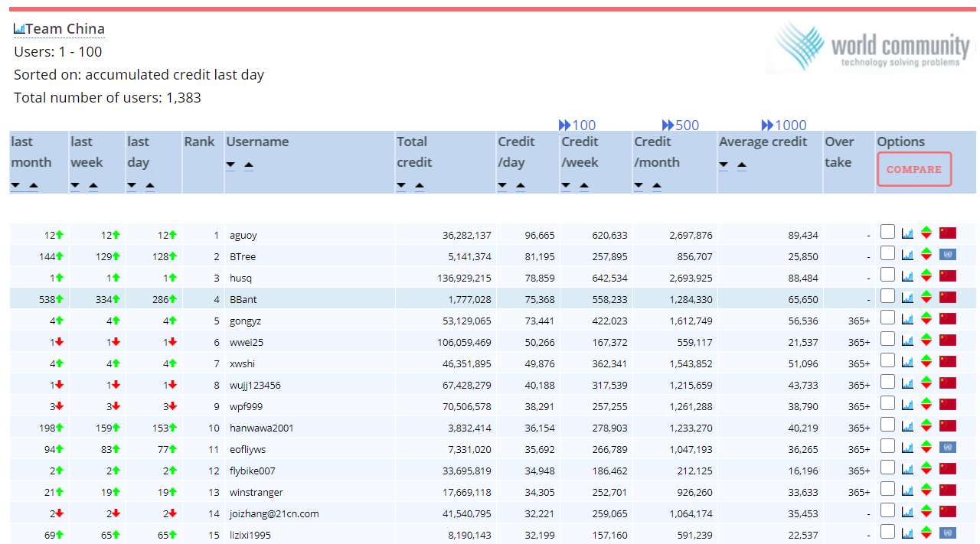Sort Username column descending
980x544 pixels.
coord(230,165)
